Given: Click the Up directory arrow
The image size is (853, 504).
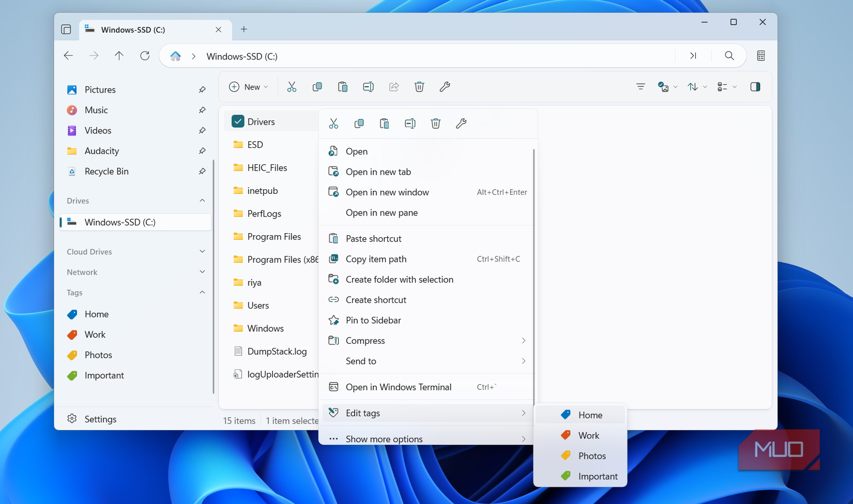Looking at the screenshot, I should point(119,56).
